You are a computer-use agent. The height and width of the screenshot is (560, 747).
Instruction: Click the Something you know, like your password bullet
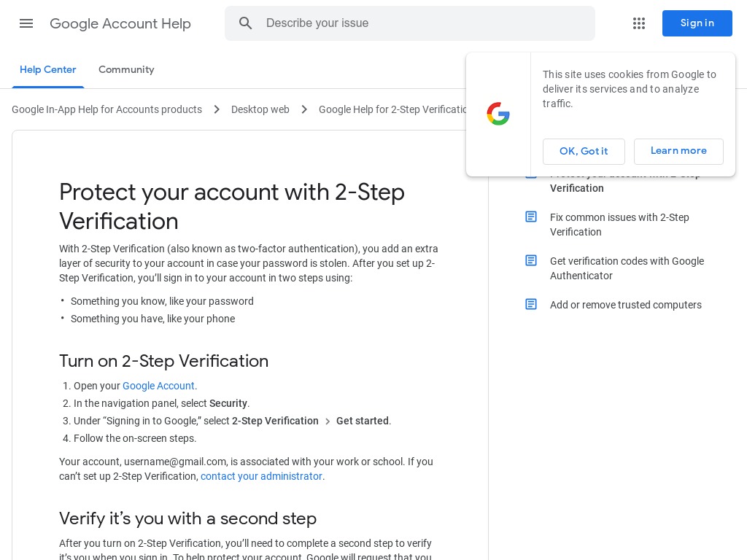click(x=162, y=301)
